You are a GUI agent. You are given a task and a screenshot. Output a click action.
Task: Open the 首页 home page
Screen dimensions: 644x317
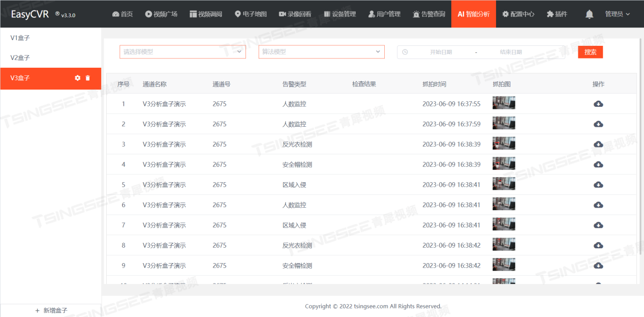click(x=122, y=14)
